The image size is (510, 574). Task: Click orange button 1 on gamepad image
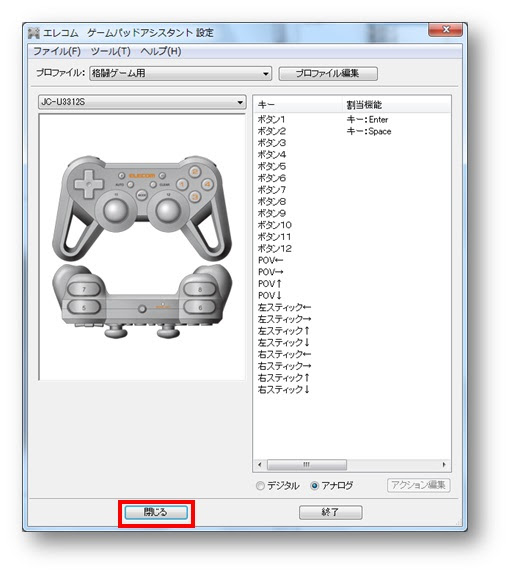pyautogui.click(x=182, y=184)
